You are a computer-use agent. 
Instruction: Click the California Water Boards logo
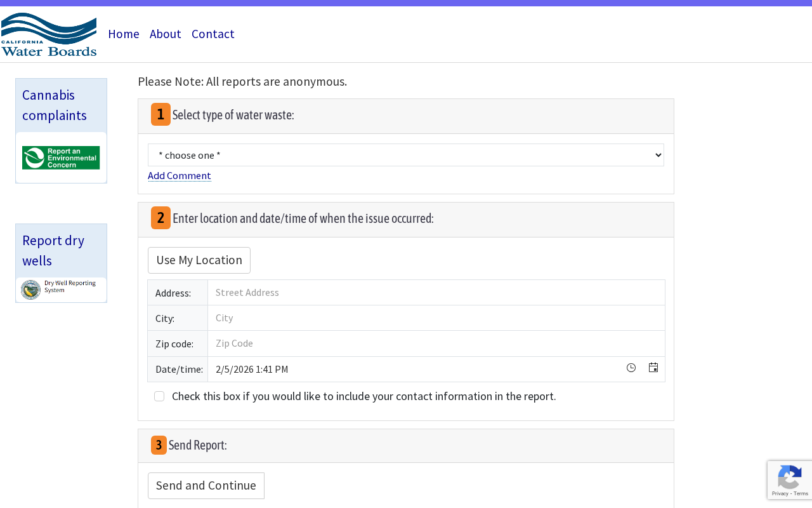click(x=49, y=35)
